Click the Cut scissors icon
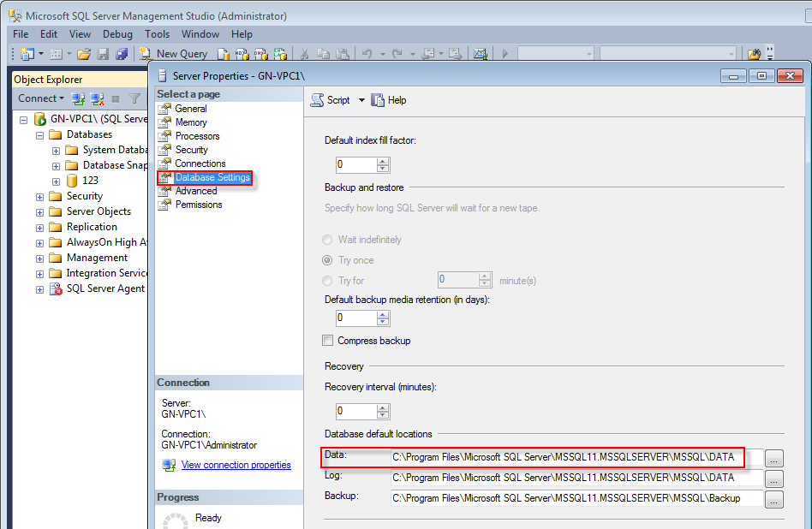This screenshot has width=812, height=529. point(305,54)
